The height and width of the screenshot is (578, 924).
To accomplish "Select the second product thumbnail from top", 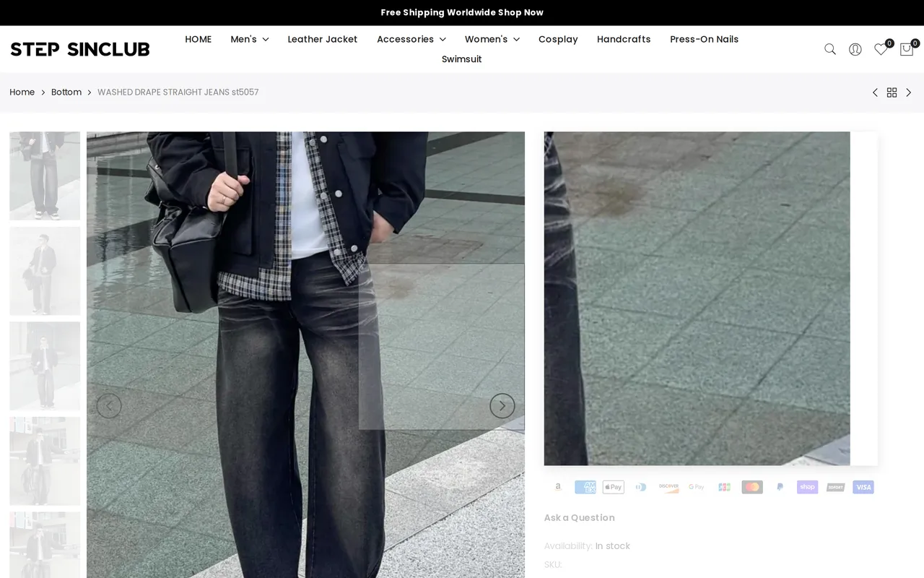I will pos(45,271).
